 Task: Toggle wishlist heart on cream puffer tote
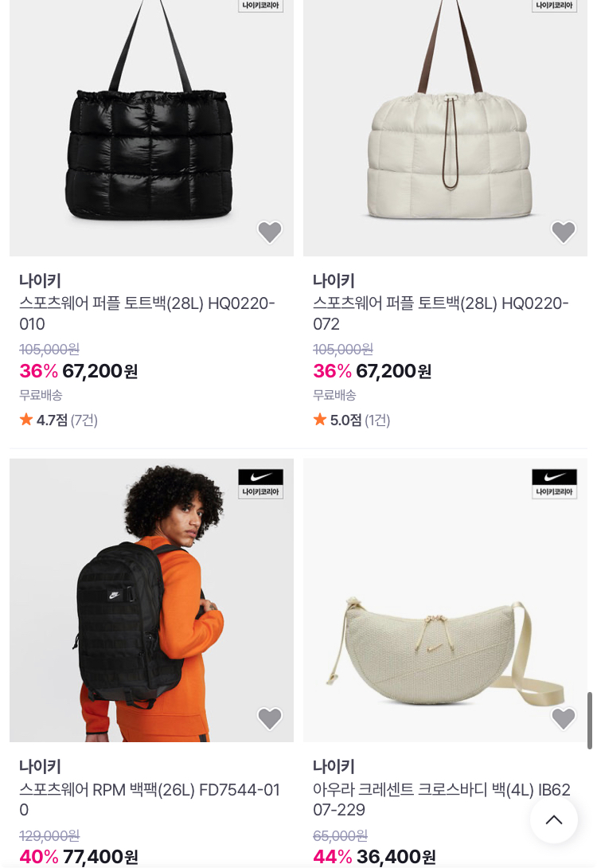[x=564, y=232]
